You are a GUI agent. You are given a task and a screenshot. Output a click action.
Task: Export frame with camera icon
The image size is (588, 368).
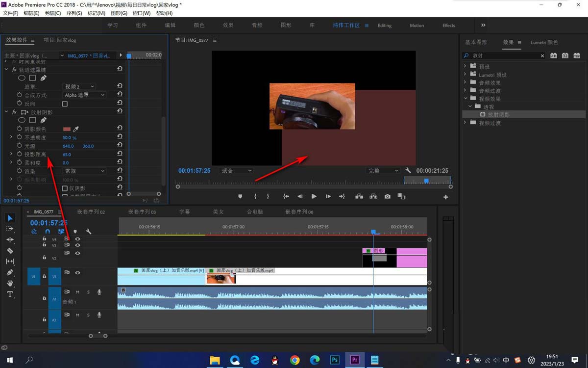coord(388,196)
